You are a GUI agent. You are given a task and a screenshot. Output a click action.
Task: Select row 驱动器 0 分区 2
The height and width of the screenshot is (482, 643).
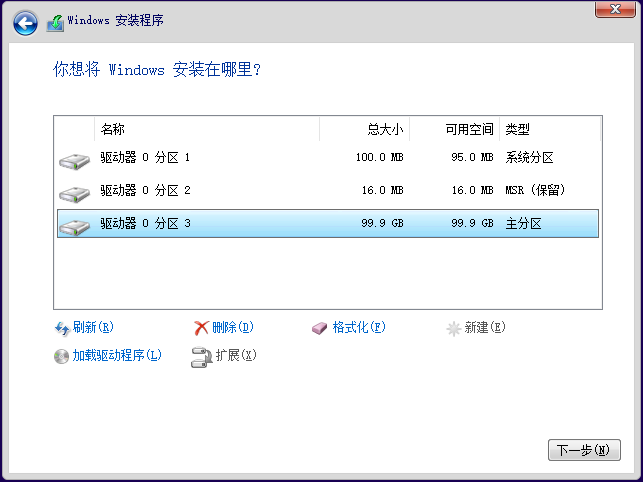(328, 190)
